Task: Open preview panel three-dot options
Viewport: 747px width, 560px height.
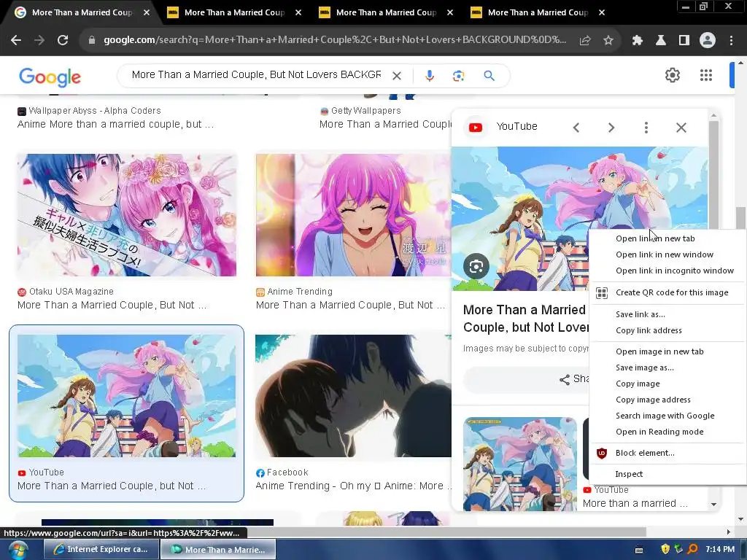Action: (x=646, y=127)
